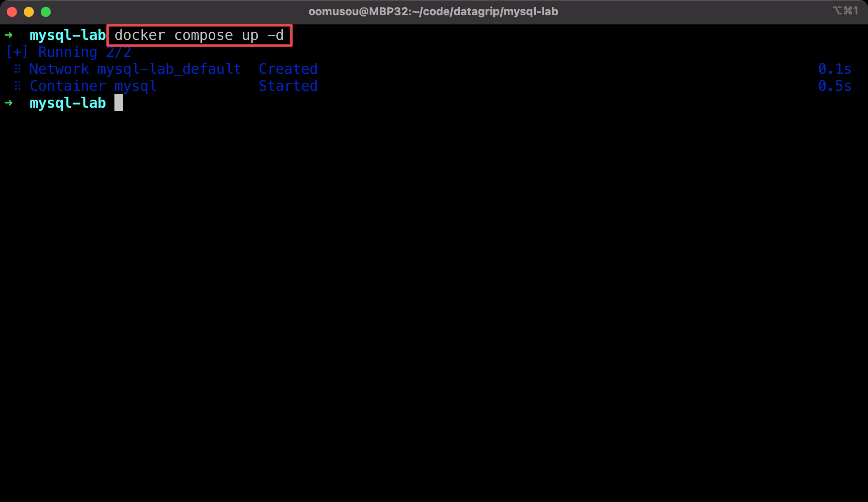Screen dimensions: 868x502
Task: Select the terminal title bar
Action: [x=434, y=11]
